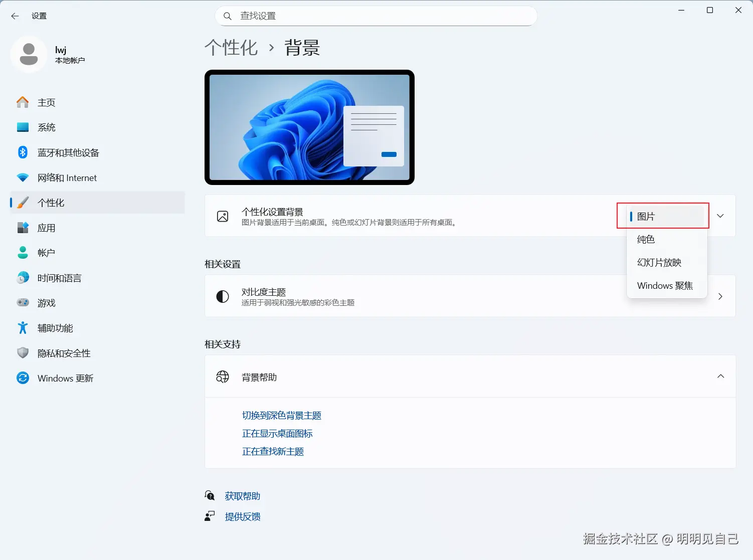Click 个性化 in the breadcrumb
This screenshot has height=560, width=753.
[x=231, y=48]
